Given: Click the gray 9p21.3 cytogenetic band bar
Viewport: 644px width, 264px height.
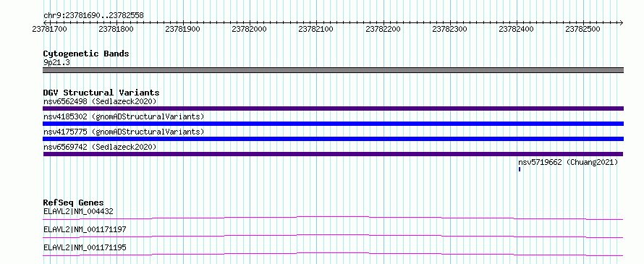Looking at the screenshot, I should tap(334, 70).
